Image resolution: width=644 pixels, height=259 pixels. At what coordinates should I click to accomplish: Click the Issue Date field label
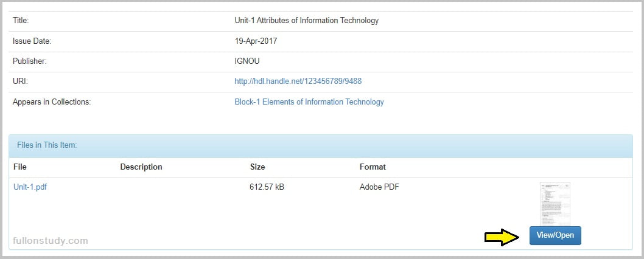pos(32,41)
